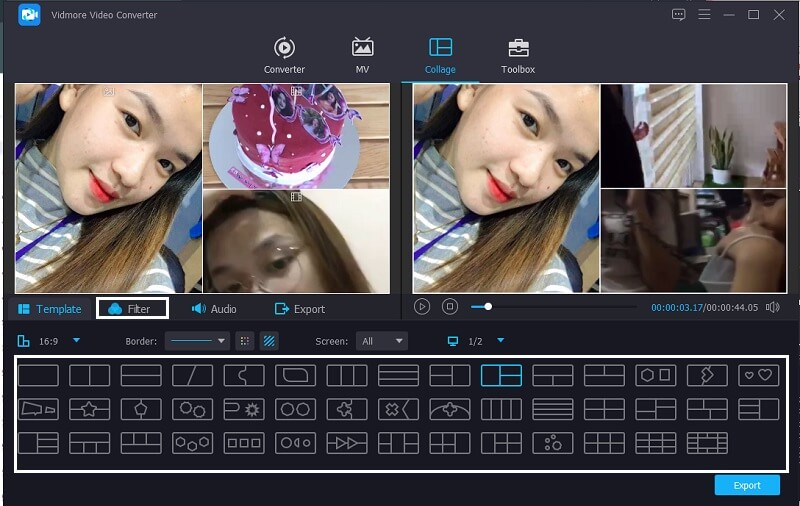Expand the Border line style dropdown
The width and height of the screenshot is (800, 506).
pyautogui.click(x=197, y=341)
